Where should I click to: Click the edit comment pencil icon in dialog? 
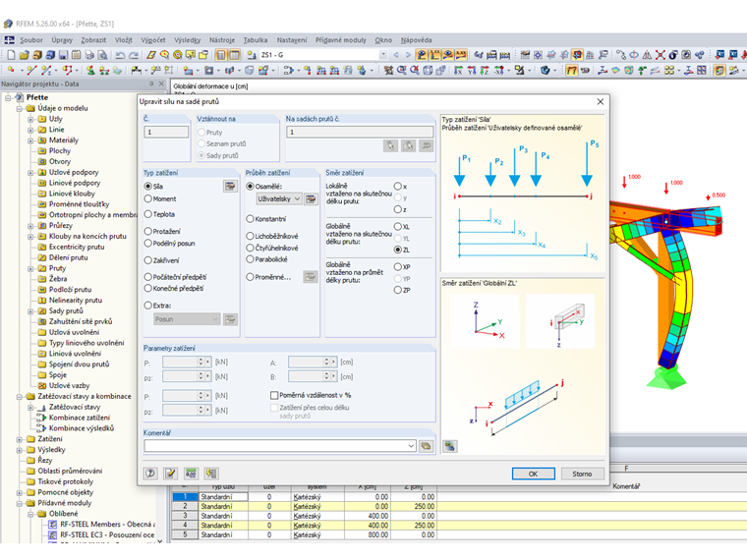pos(170,474)
